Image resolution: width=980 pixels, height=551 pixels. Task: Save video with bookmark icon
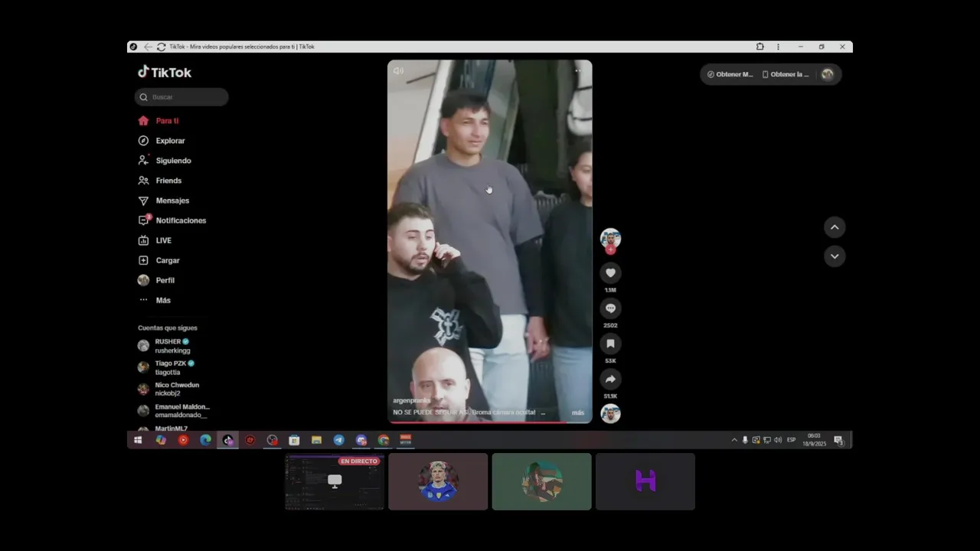coord(610,344)
